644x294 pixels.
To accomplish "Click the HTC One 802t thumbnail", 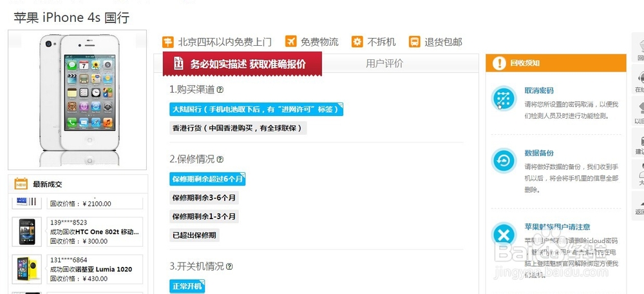I will (26, 232).
